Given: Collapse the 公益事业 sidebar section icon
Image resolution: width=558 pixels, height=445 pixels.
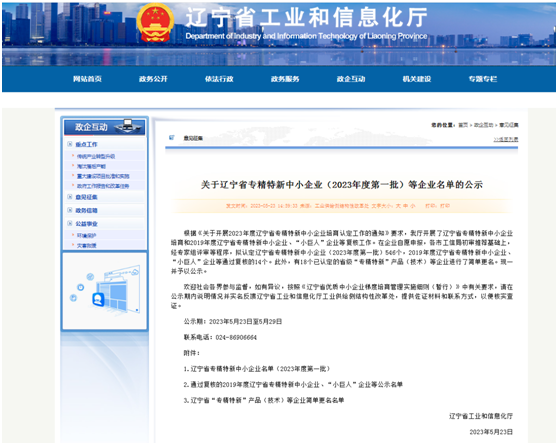Looking at the screenshot, I should tap(70, 223).
